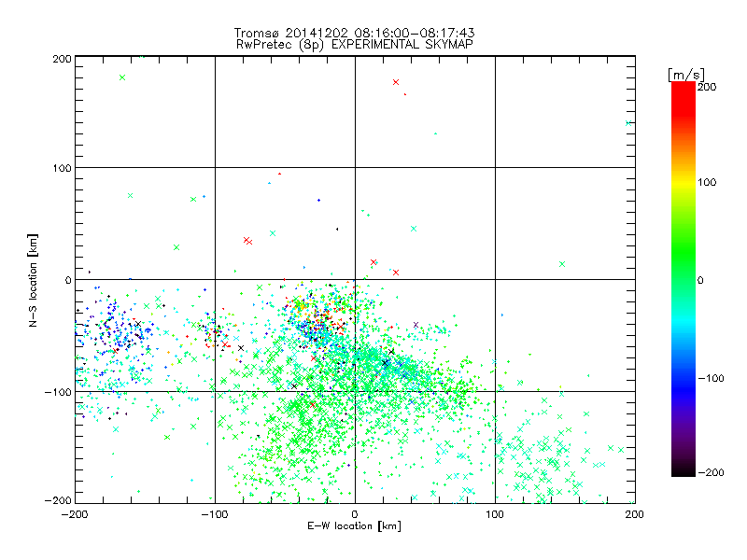This screenshot has height=560, width=747.
Task: Click the title line 'Tromsø 20141202 08:16:00-08:17:43'
Action: [354, 33]
